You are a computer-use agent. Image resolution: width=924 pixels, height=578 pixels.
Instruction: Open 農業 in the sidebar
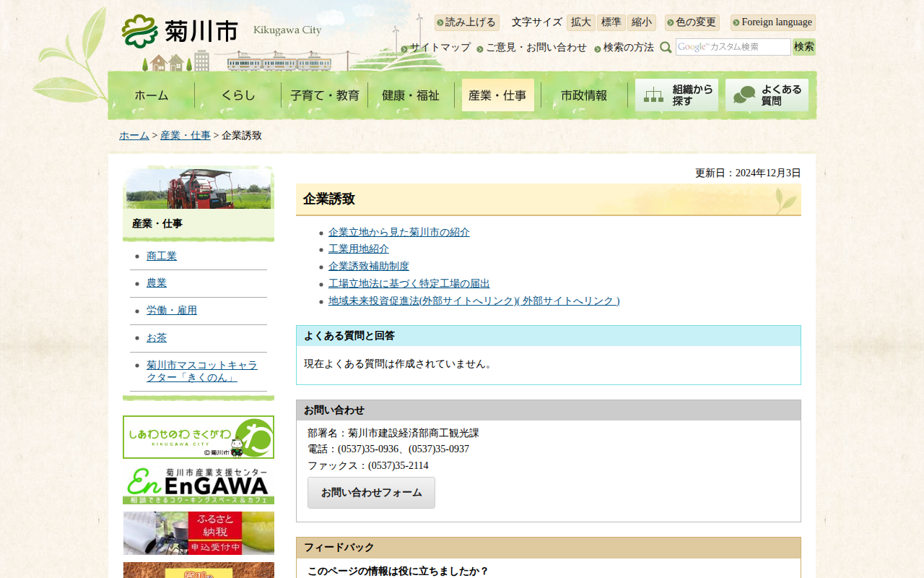click(157, 283)
